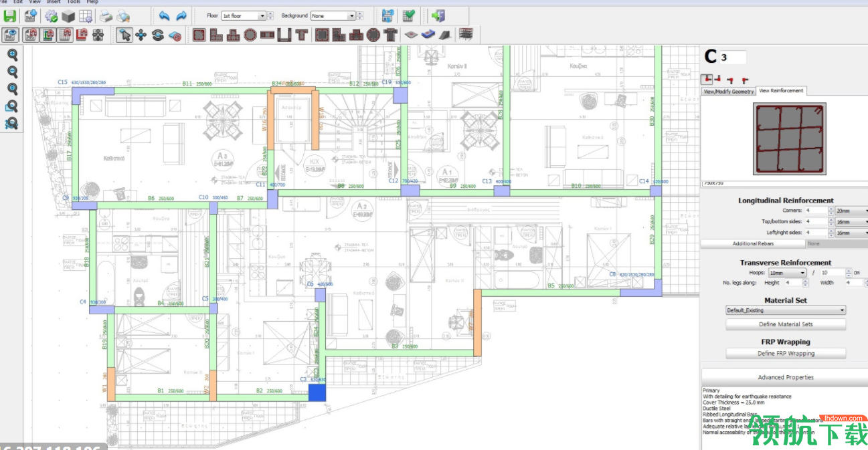The height and width of the screenshot is (450, 868).
Task: Open the Top/bottom sides 16mm dropdown
Action: tap(852, 221)
